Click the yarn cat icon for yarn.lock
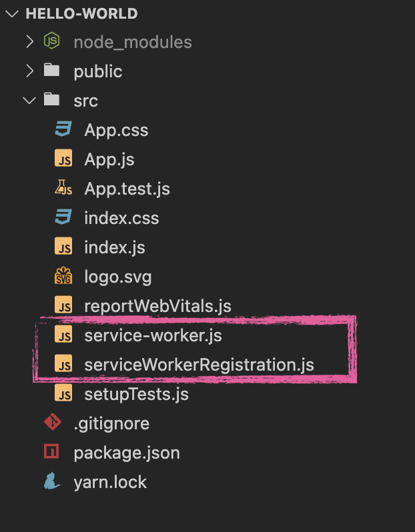This screenshot has width=415, height=532. pos(51,481)
